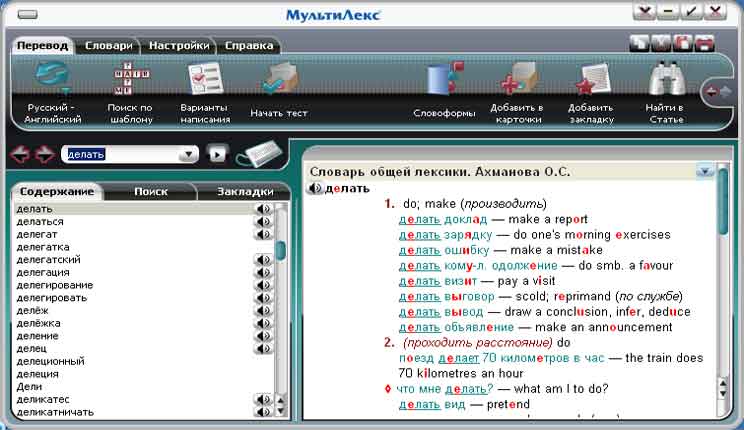Play sound for деликатничать list entry

click(x=263, y=412)
